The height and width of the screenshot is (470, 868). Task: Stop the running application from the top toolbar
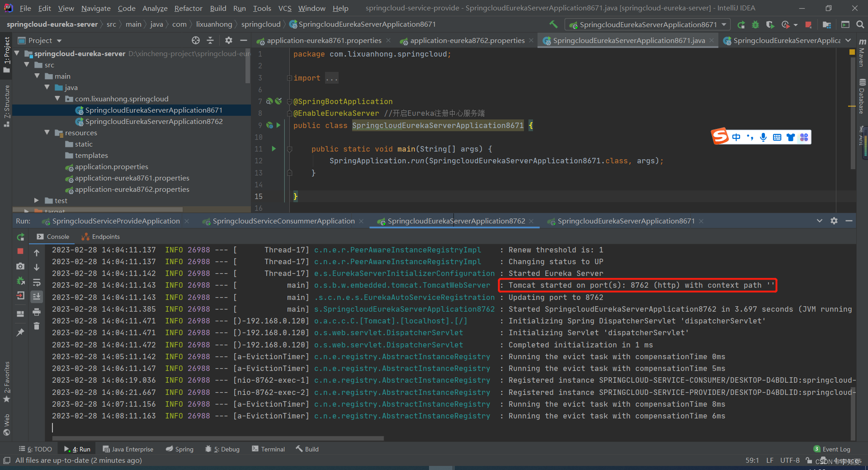tap(808, 24)
